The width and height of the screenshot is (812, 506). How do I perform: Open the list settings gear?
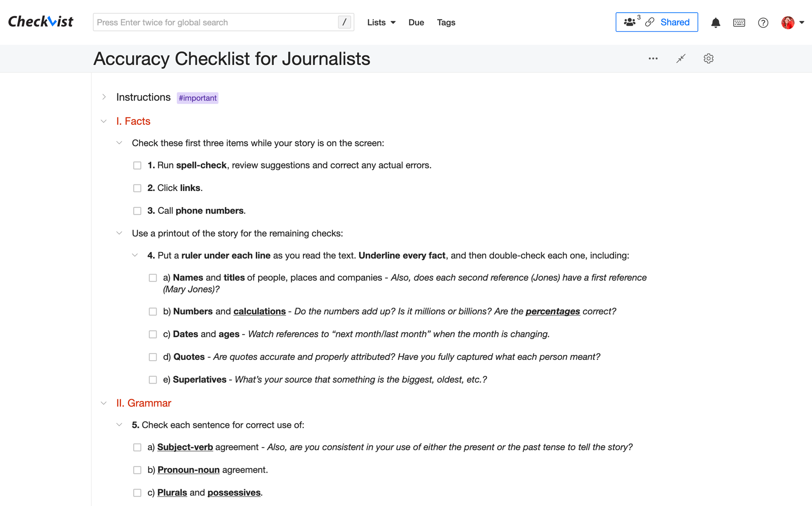pos(709,59)
